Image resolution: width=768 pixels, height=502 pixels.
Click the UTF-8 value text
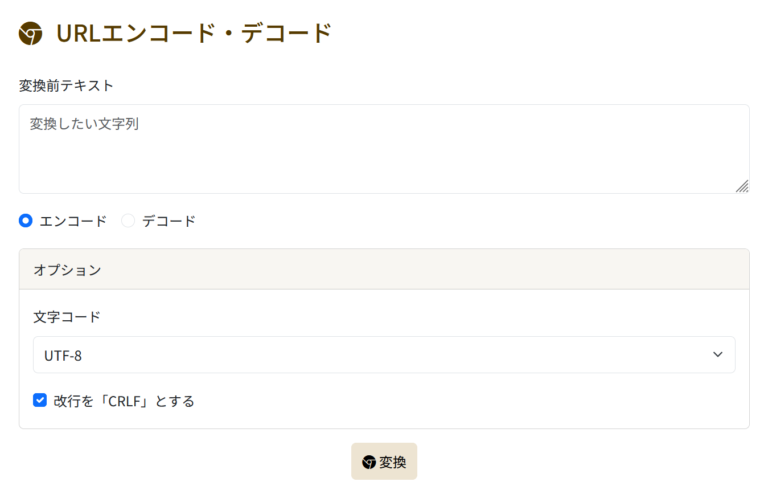point(63,356)
